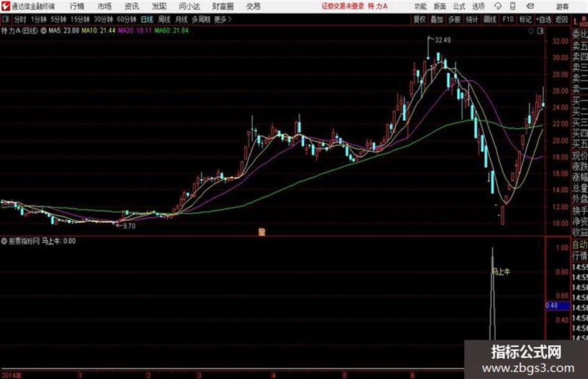Click the 返回 back button
Viewport: 588px width, 379px height.
pos(561,19)
